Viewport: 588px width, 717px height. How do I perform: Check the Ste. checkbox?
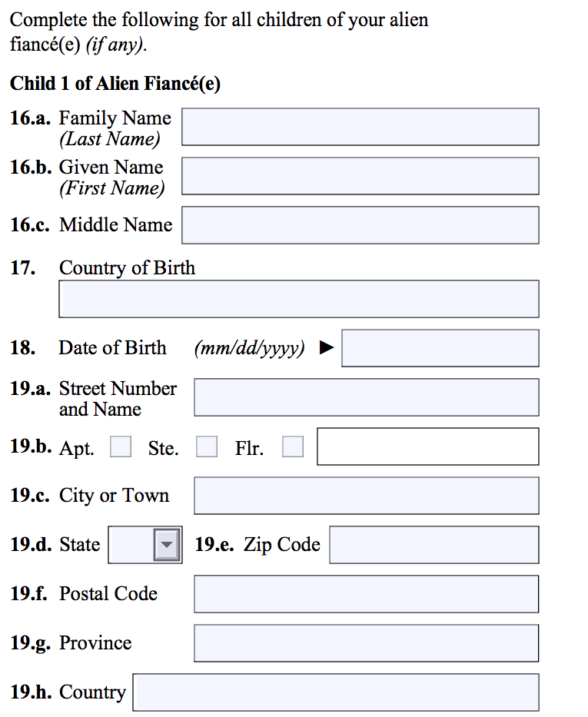point(207,447)
